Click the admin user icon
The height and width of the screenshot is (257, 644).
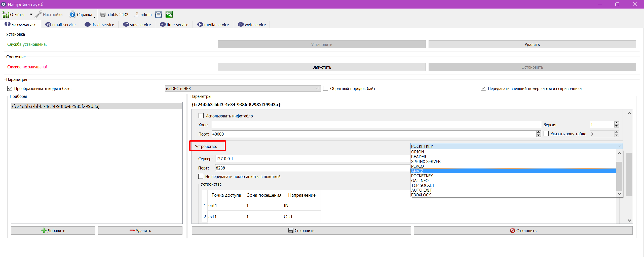pyautogui.click(x=137, y=15)
